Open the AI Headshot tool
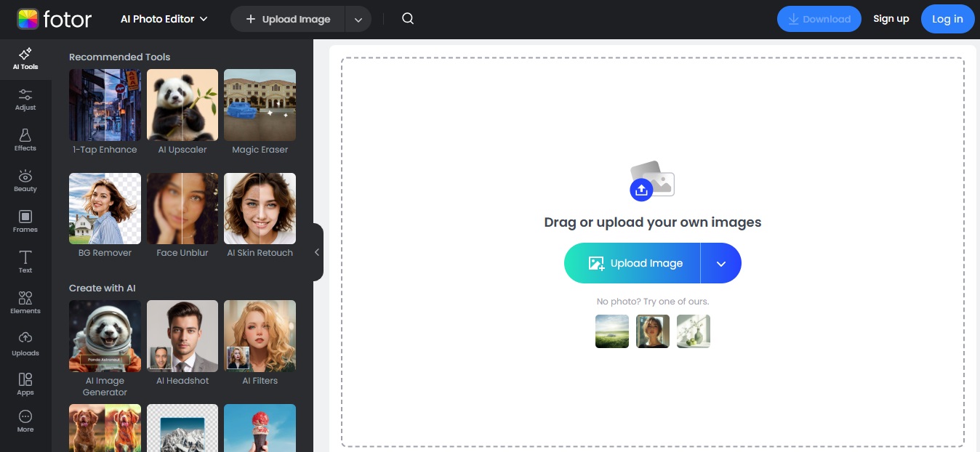Viewport: 980px width, 452px height. click(x=182, y=343)
